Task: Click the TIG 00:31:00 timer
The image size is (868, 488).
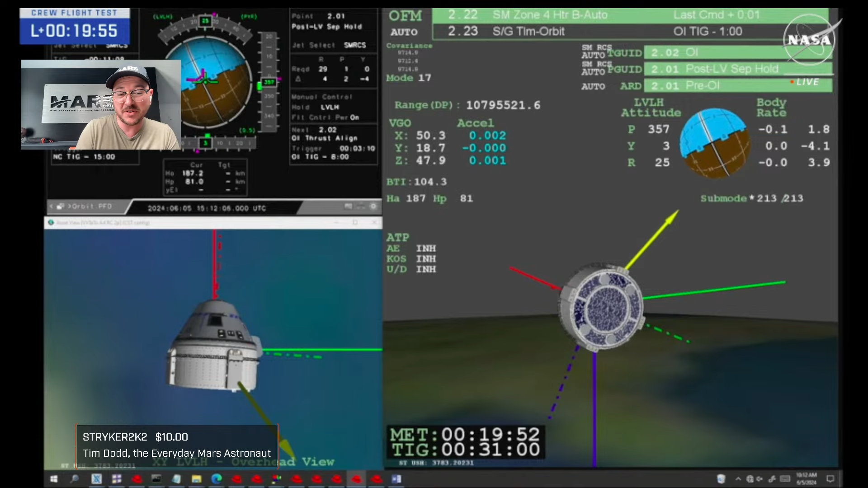Action: click(x=465, y=450)
